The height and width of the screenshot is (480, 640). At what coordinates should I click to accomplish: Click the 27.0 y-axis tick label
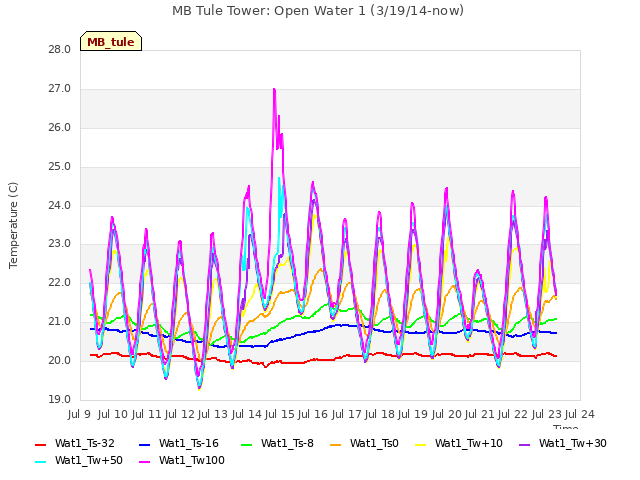pyautogui.click(x=60, y=89)
